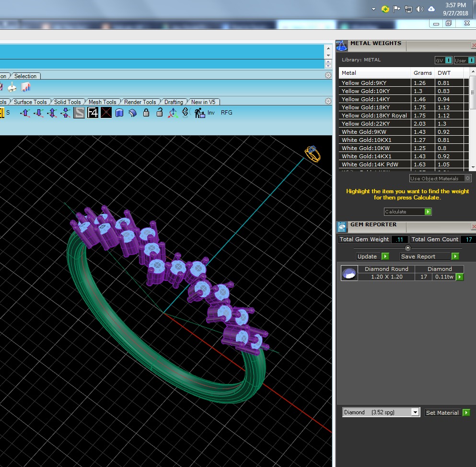Click the Calculate button
Screen dimensions: 476x467
pyautogui.click(x=408, y=211)
